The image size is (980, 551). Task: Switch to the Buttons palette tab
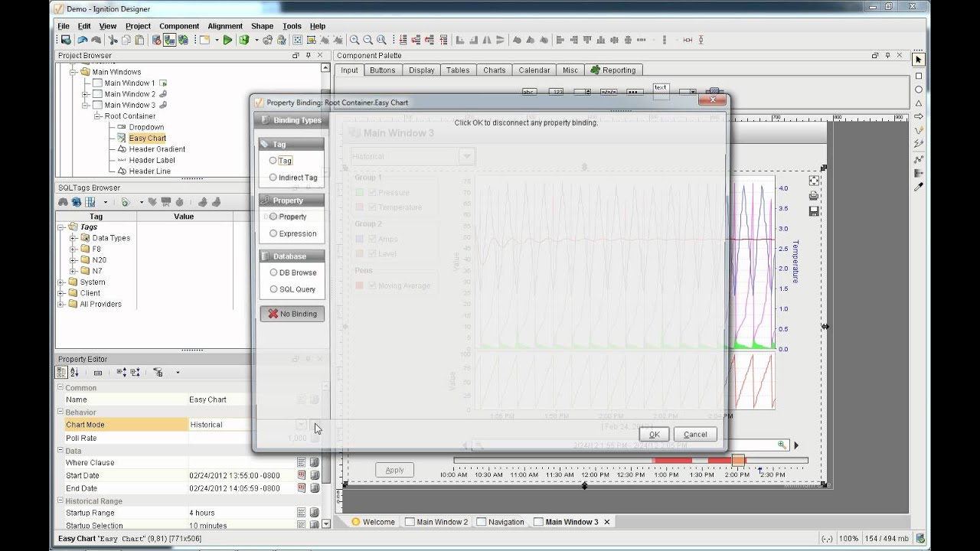pos(382,70)
